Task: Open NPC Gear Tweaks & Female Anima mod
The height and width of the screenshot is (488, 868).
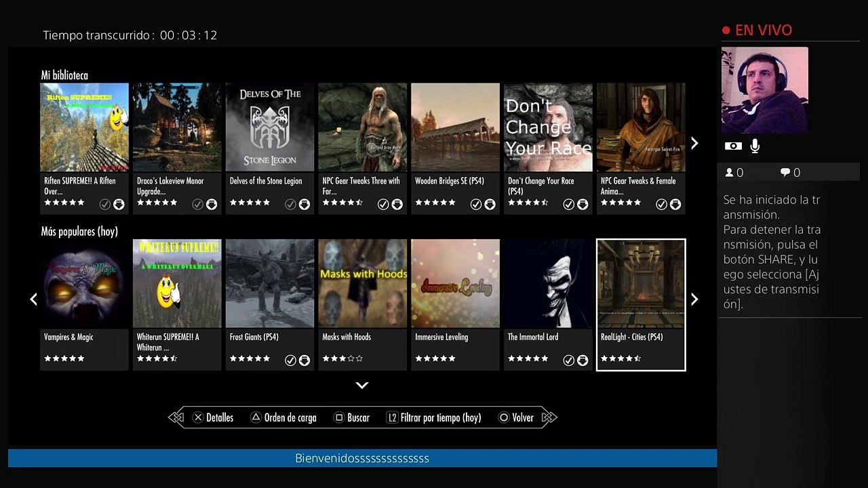Action: point(641,127)
